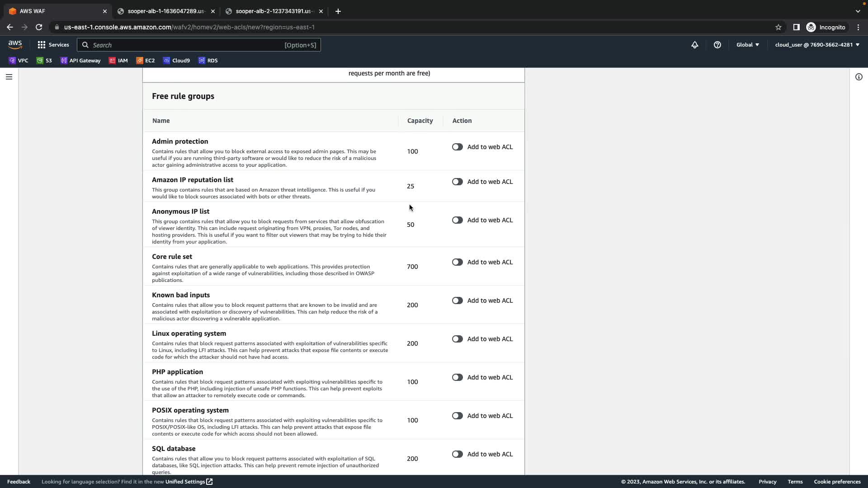Toggle Amazon IP reputation list on

click(x=457, y=182)
